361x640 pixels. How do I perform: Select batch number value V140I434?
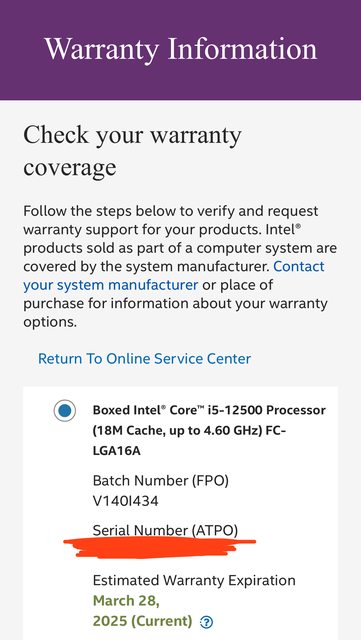click(x=125, y=501)
